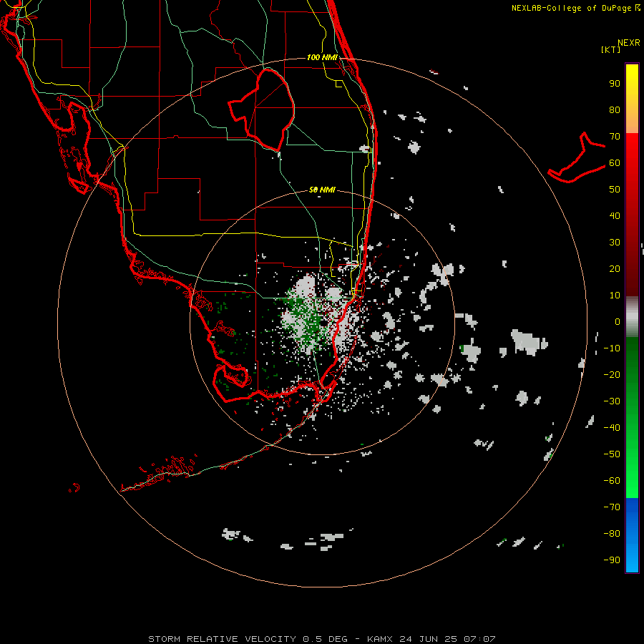Viewport: 644px width, 644px height.
Task: Click the -40 scale label
Action: click(x=612, y=428)
